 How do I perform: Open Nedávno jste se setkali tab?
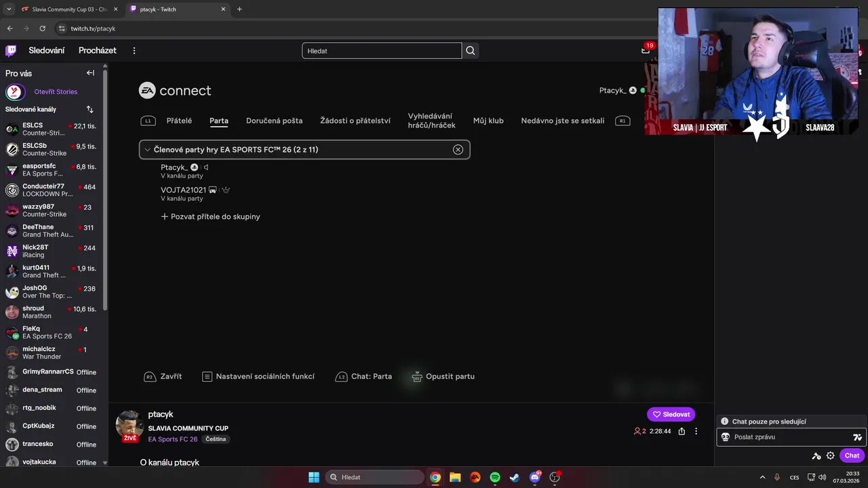563,121
